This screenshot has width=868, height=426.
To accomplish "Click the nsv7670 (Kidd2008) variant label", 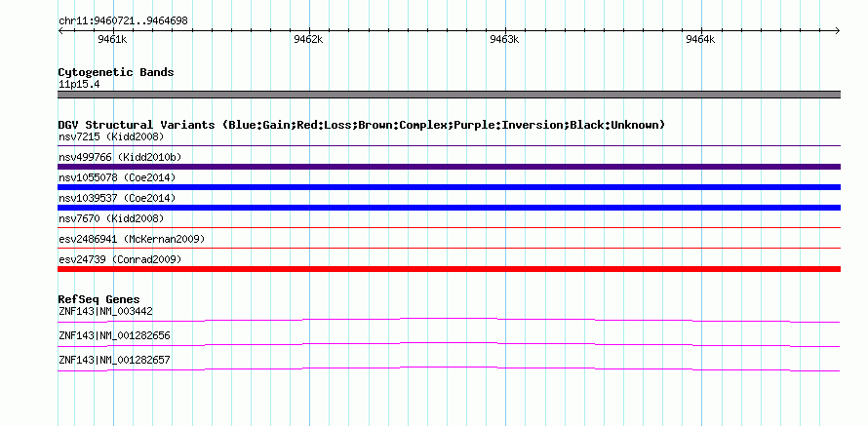I will (x=111, y=218).
